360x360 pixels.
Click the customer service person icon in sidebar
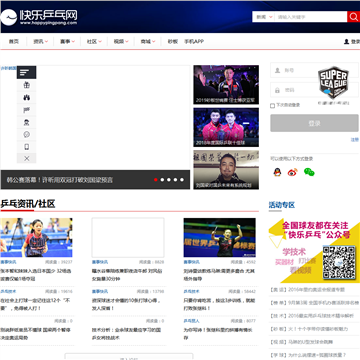[x=27, y=122]
